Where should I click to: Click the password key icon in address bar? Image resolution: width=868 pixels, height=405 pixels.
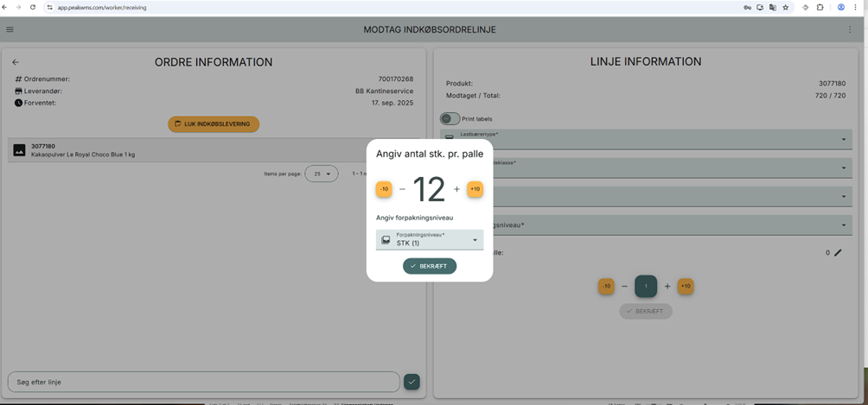pyautogui.click(x=747, y=8)
